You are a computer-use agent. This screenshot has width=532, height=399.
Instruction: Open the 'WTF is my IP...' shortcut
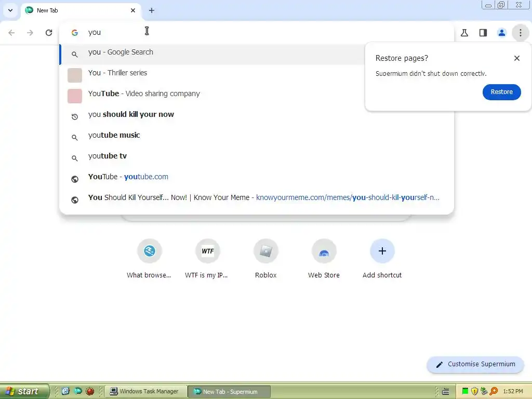207,260
